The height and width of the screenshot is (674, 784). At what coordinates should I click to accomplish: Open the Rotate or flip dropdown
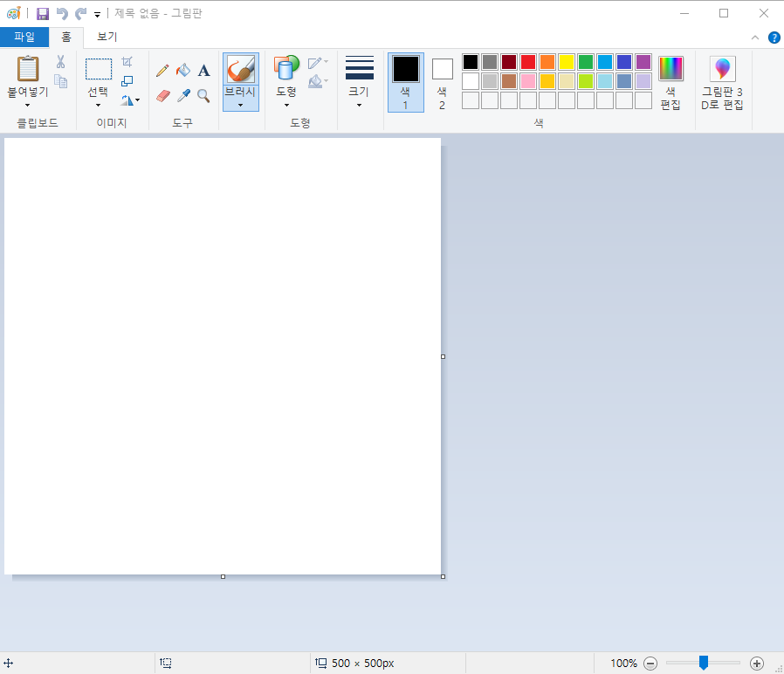click(x=130, y=100)
